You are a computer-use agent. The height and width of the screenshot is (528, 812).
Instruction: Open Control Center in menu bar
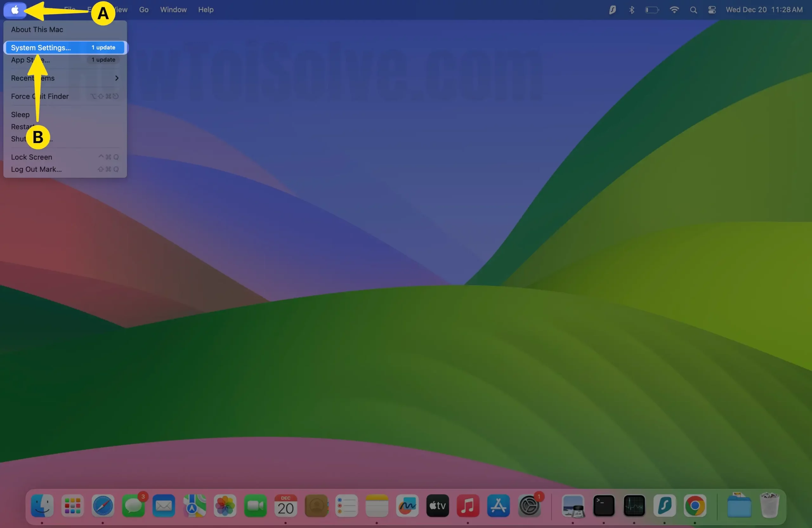pyautogui.click(x=712, y=10)
